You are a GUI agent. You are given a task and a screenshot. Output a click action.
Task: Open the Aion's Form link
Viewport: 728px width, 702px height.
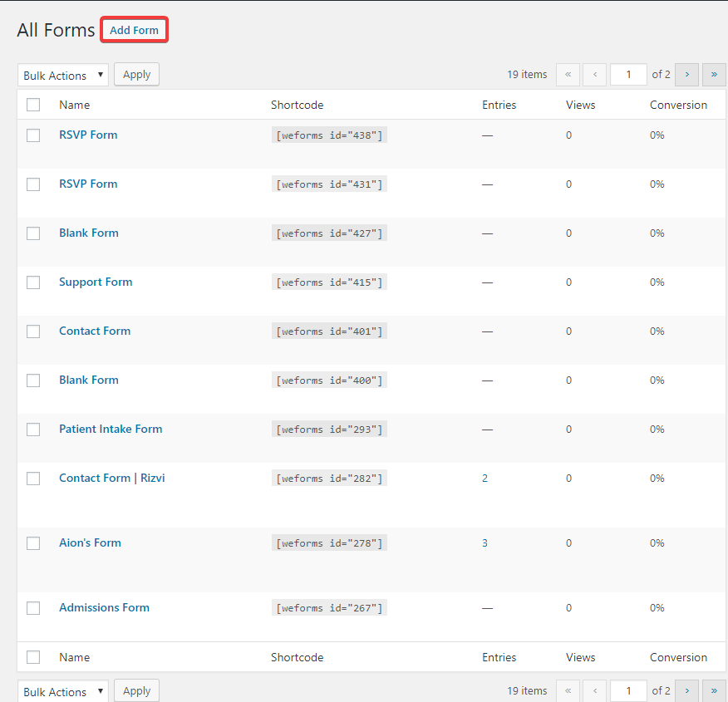point(90,542)
